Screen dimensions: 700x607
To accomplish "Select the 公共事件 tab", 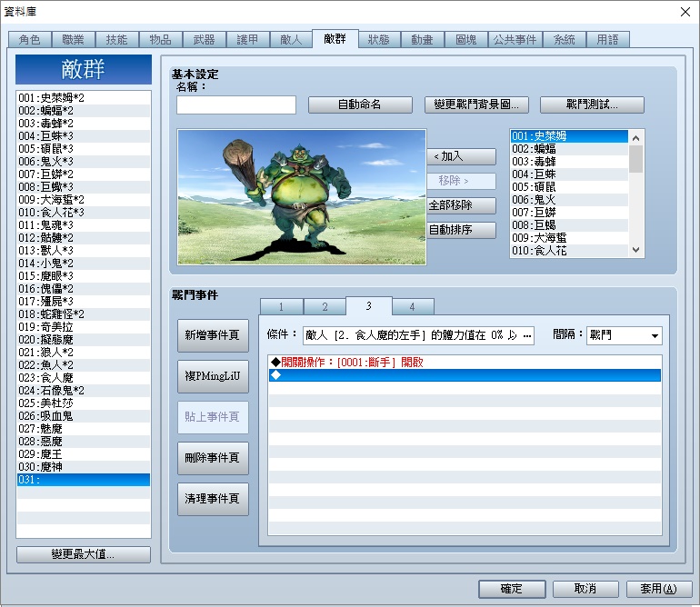I will click(x=515, y=40).
